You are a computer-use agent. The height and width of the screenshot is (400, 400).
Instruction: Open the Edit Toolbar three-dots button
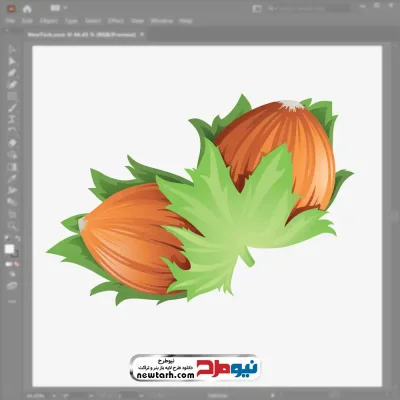[x=12, y=301]
